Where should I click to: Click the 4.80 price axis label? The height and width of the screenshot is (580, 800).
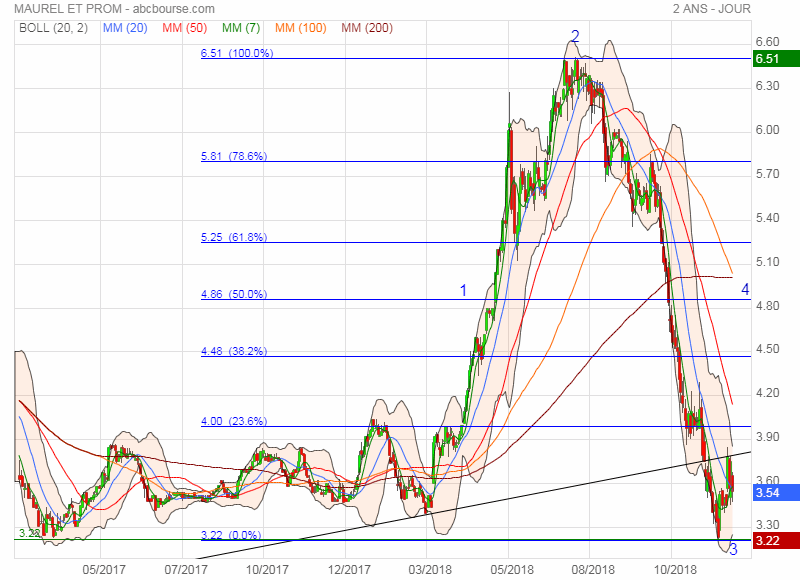[x=767, y=306]
